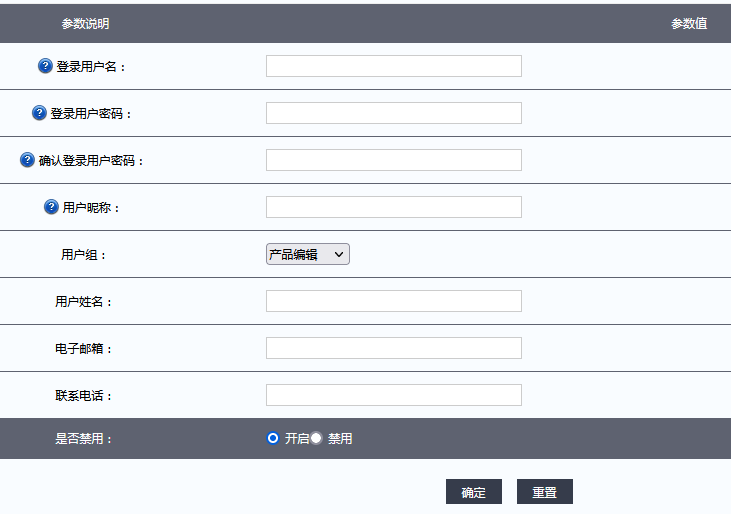Click the 参数值 column header
The height and width of the screenshot is (514, 731).
689,23
